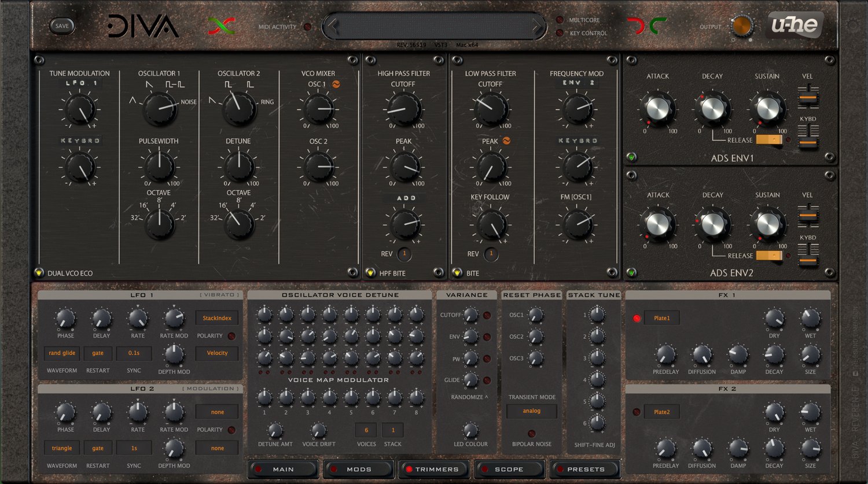
Task: Click the low pass filter REV 1 button
Action: (491, 253)
